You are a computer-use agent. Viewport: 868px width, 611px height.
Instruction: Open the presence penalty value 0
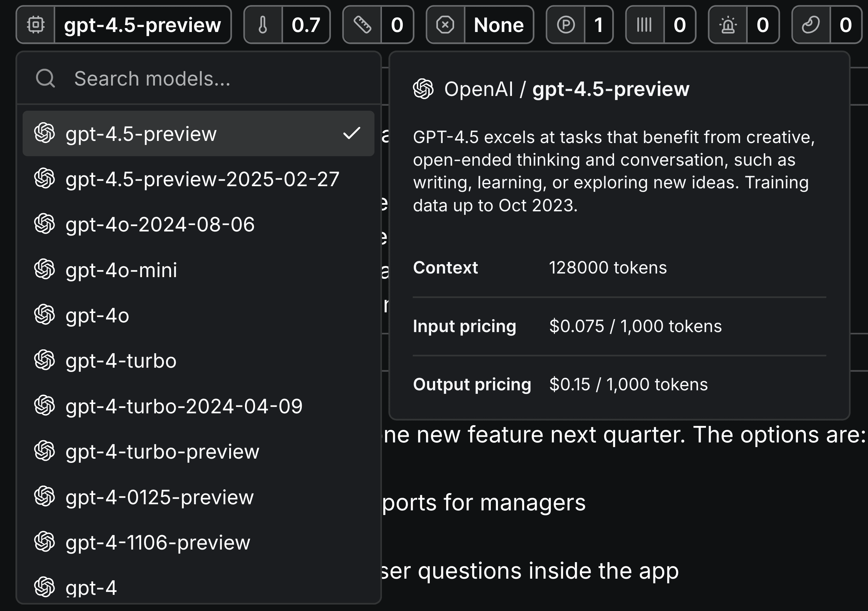tap(762, 25)
